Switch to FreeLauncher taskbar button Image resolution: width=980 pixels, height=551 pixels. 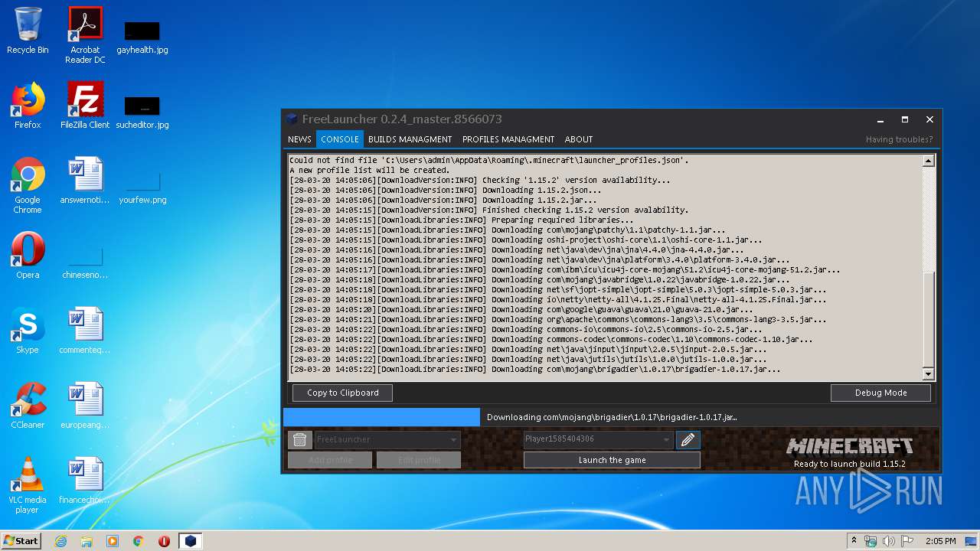click(190, 541)
